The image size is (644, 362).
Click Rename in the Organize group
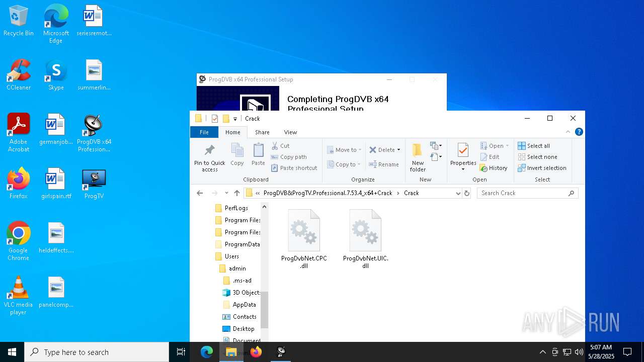pos(384,164)
